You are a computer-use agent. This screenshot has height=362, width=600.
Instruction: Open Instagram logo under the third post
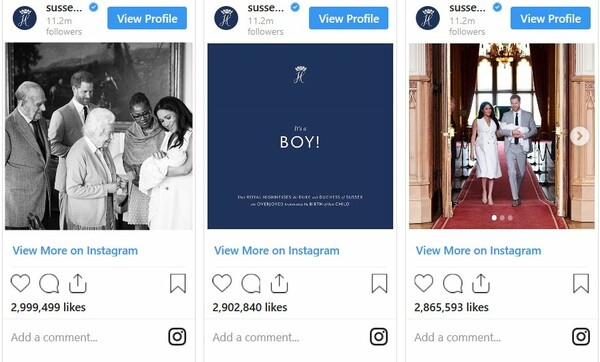coord(581,337)
